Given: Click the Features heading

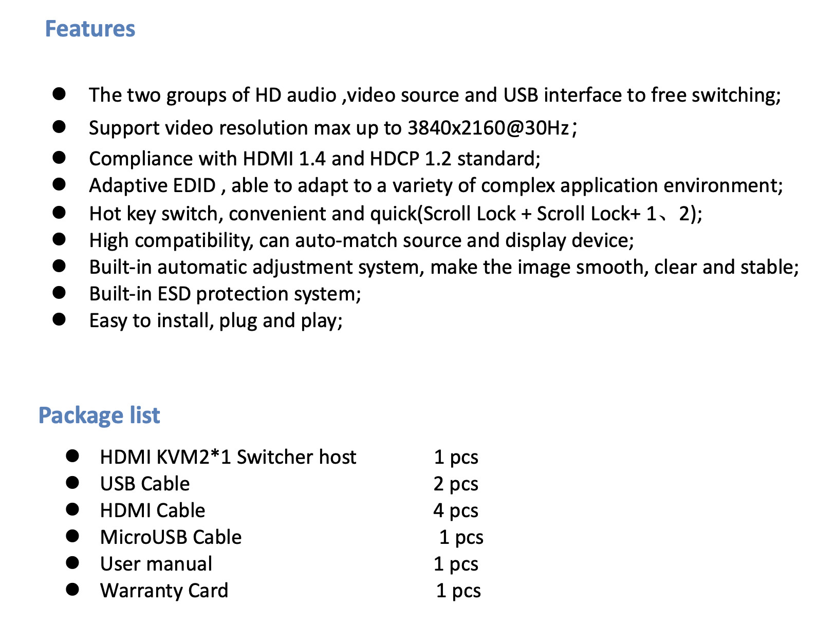Looking at the screenshot, I should [x=90, y=29].
